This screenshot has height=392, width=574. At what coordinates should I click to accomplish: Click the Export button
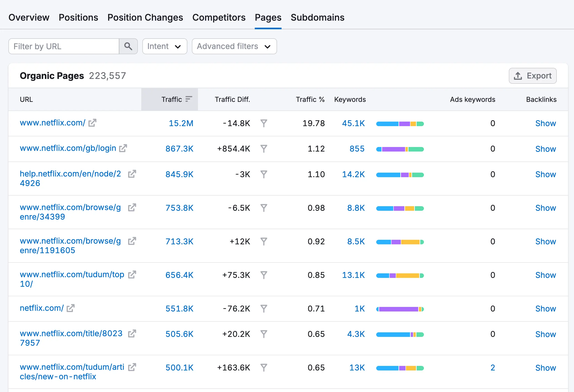click(x=532, y=76)
